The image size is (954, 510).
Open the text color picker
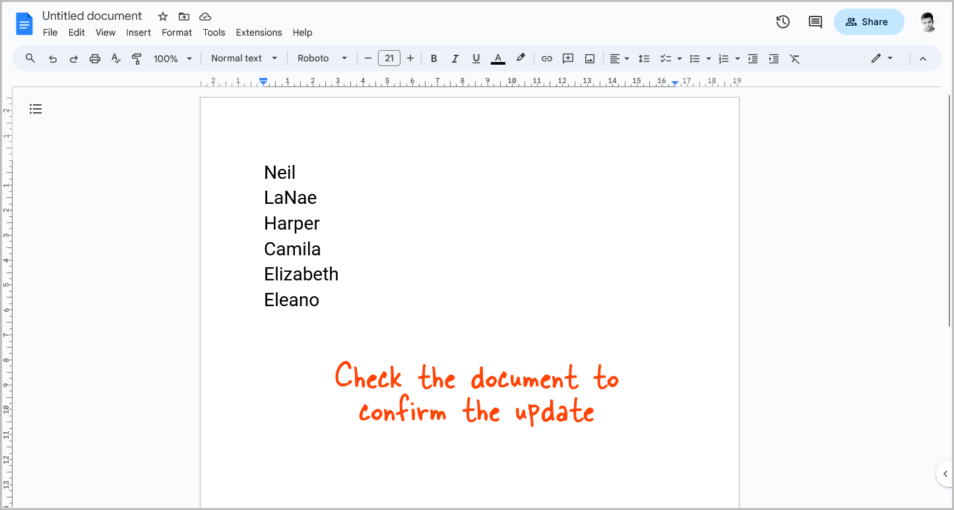point(498,59)
